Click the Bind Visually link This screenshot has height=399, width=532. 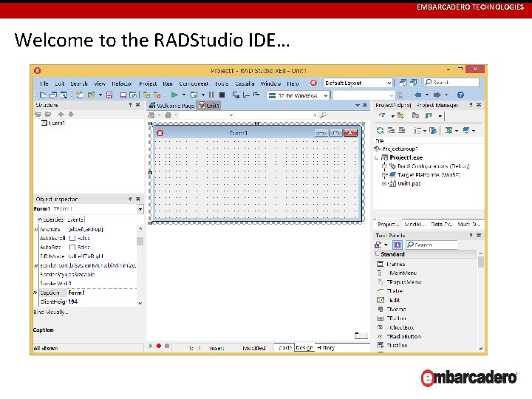coord(51,312)
